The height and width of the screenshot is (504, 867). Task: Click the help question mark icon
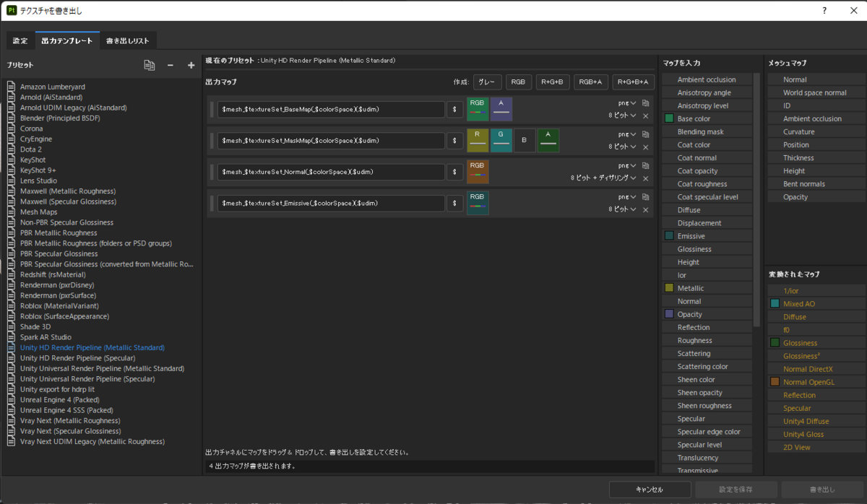point(824,10)
